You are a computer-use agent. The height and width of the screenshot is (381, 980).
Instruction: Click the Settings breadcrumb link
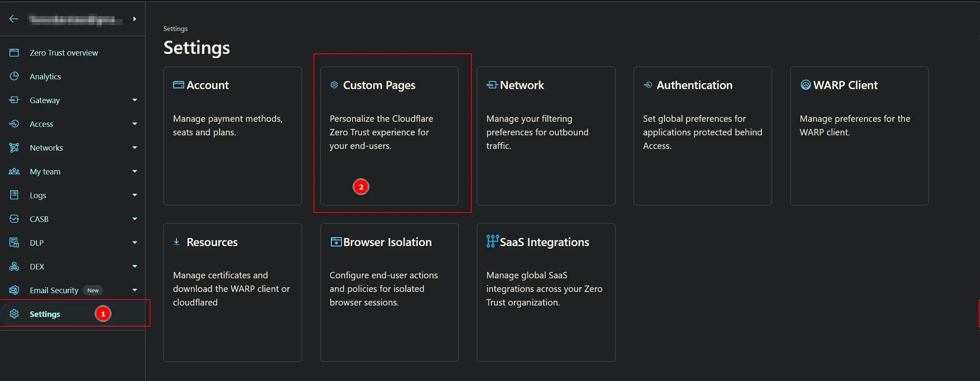coord(175,28)
